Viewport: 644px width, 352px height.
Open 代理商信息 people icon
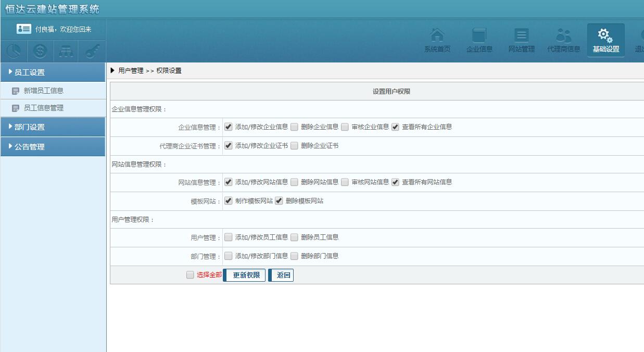(563, 35)
